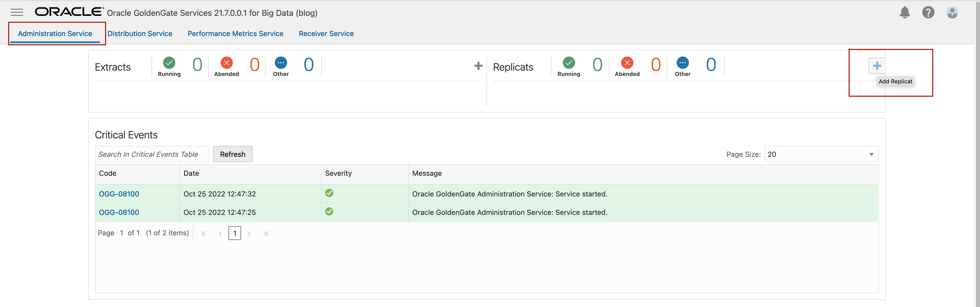Click the Extracts Other blue icon
980x307 pixels.
(281, 63)
